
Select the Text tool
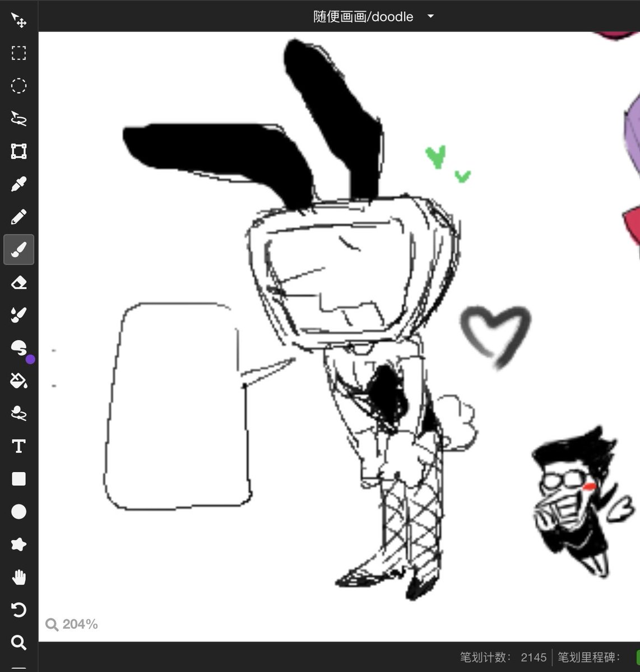coord(18,446)
